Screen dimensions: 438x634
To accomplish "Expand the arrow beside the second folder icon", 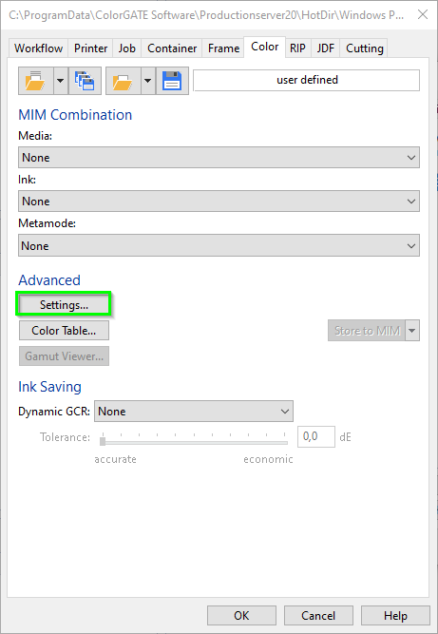I will [x=148, y=80].
